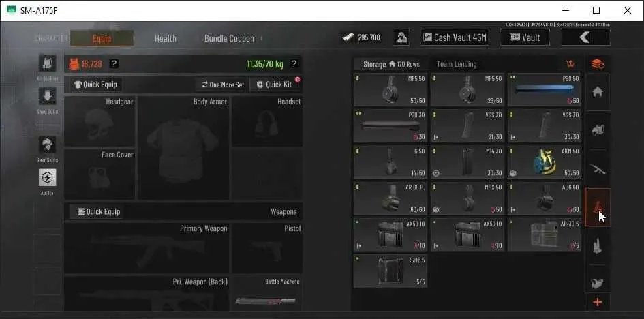
Task: Select the MPX 50 drum magazine
Action: (467, 198)
